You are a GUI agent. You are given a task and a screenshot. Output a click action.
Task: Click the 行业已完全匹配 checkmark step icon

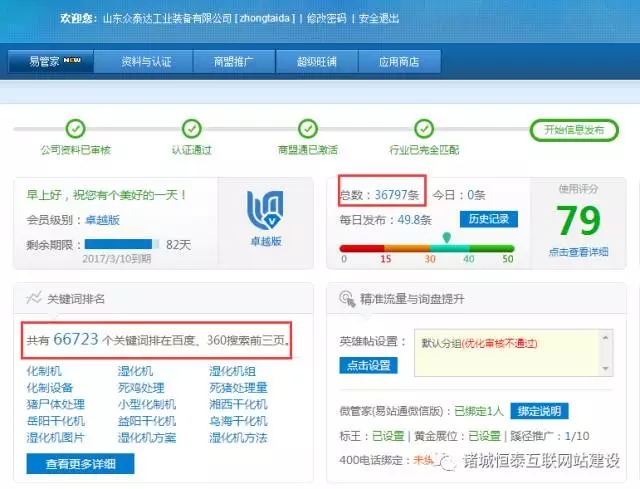tap(424, 129)
